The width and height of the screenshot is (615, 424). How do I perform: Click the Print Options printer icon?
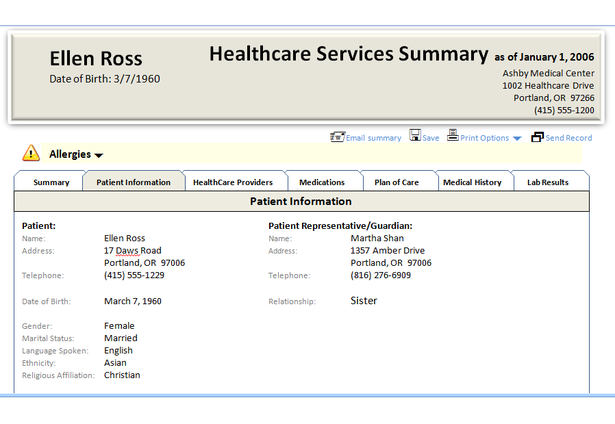coord(453,135)
